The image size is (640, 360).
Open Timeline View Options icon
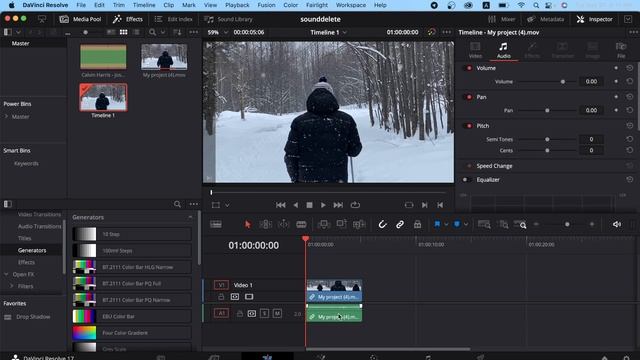(x=216, y=224)
